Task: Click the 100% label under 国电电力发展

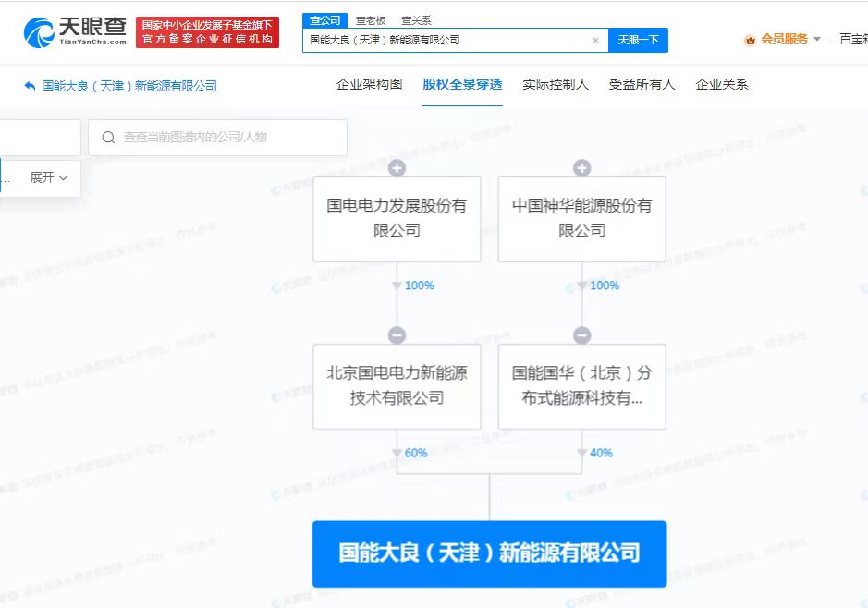Action: [x=419, y=286]
